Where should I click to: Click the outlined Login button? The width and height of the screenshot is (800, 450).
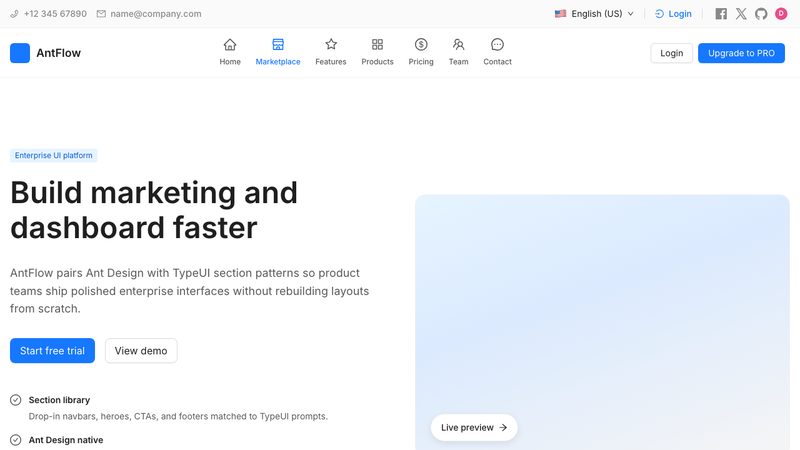tap(671, 53)
